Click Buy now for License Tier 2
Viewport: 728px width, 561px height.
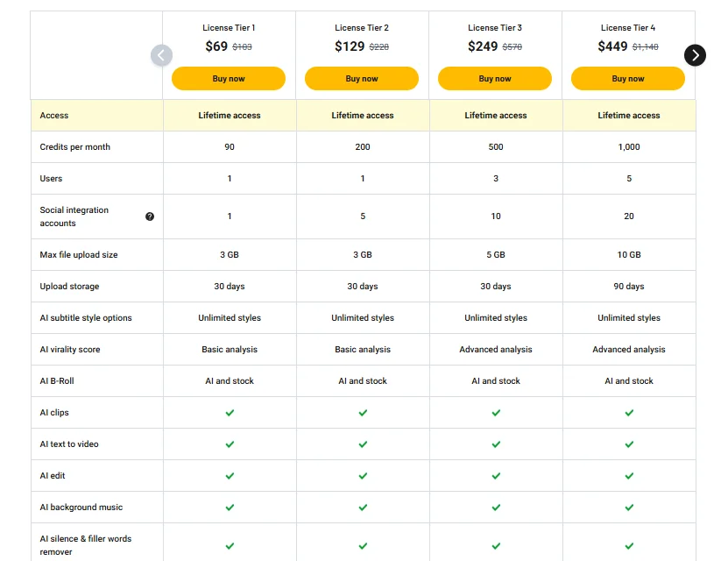(x=362, y=79)
